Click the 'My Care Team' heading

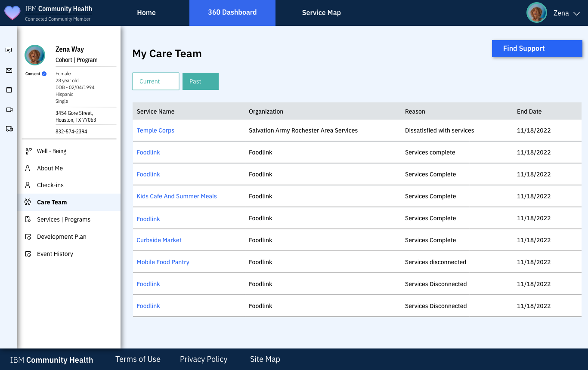[x=167, y=54]
